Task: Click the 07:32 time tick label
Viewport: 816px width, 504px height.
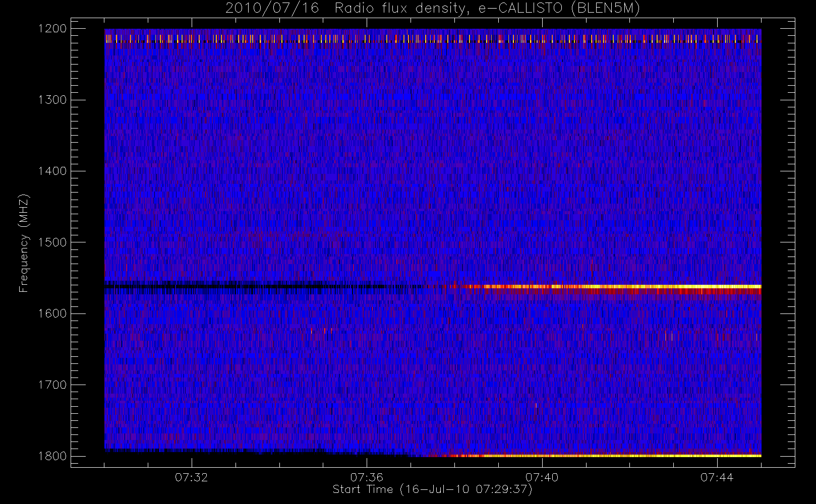Action: pyautogui.click(x=192, y=477)
